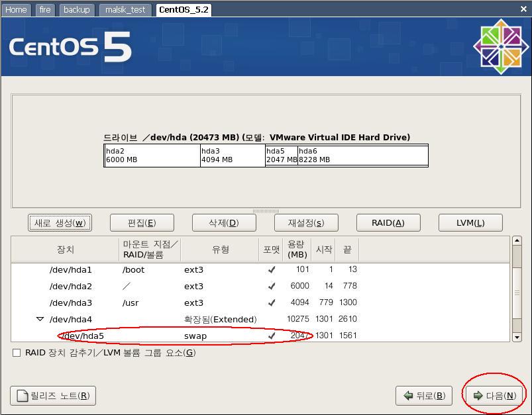Viewport: 532px width, 415px height.
Task: Click size value 4094 for hda3
Action: (299, 302)
